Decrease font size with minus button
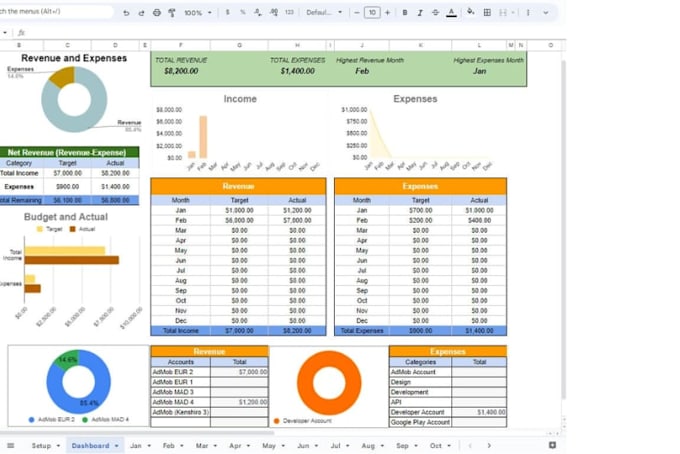This screenshot has height=454, width=680. (x=356, y=13)
